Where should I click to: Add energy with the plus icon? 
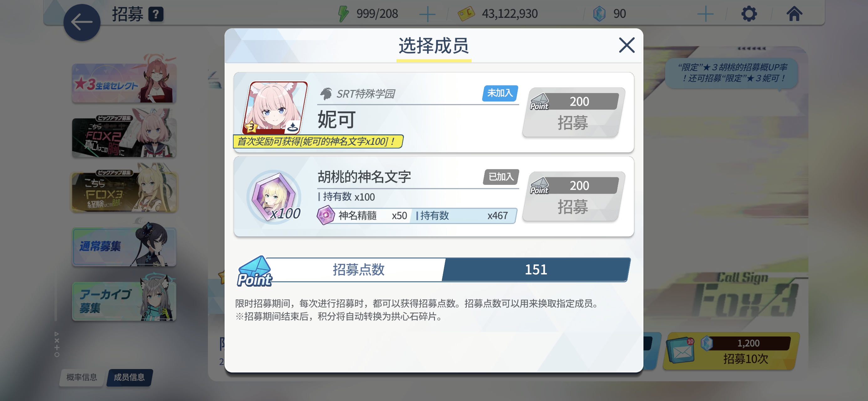427,14
